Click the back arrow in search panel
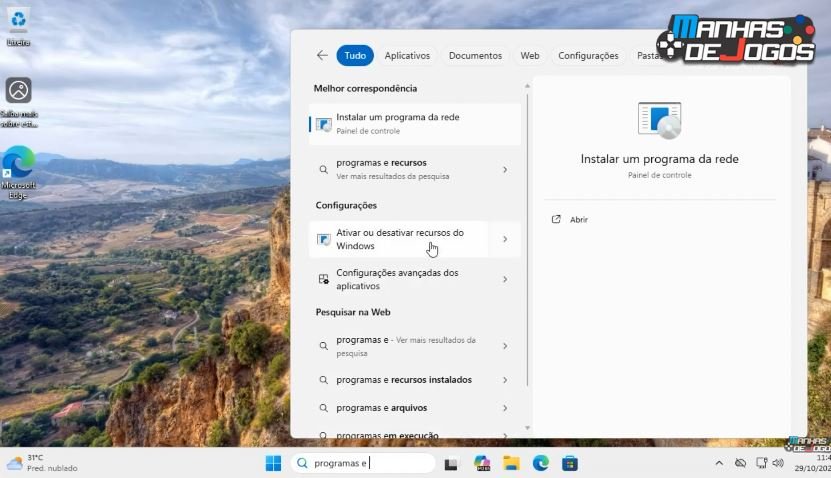 tap(322, 56)
